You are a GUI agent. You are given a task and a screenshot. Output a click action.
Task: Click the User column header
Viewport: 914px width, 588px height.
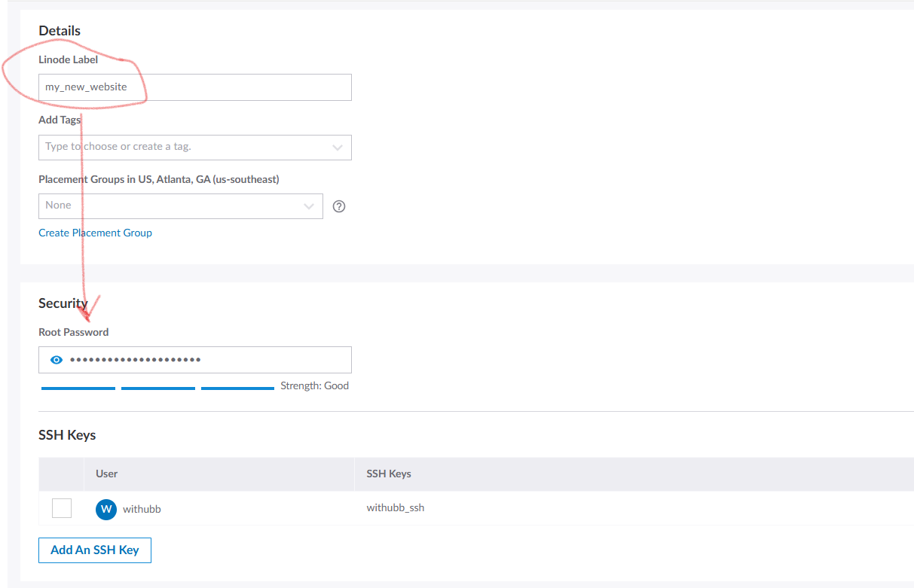tap(106, 474)
